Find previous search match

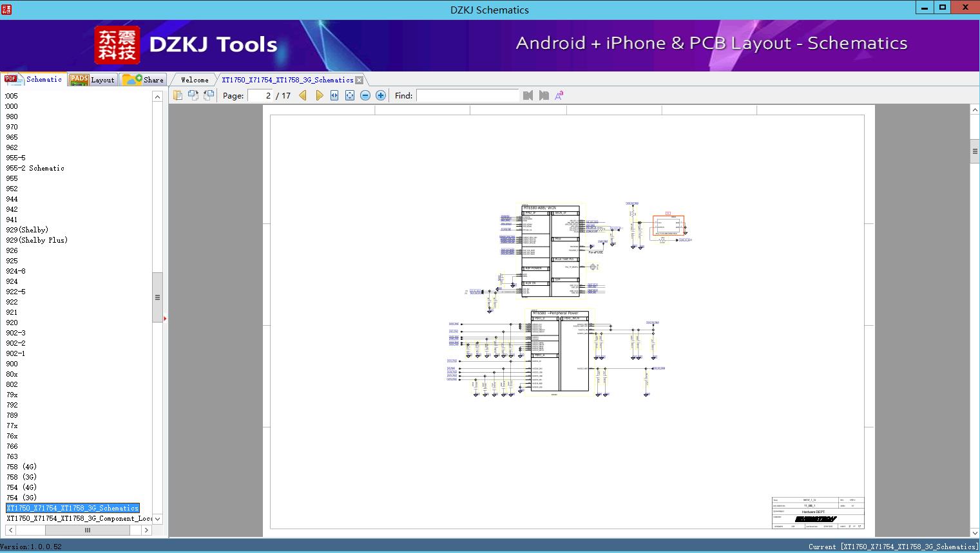pyautogui.click(x=528, y=95)
